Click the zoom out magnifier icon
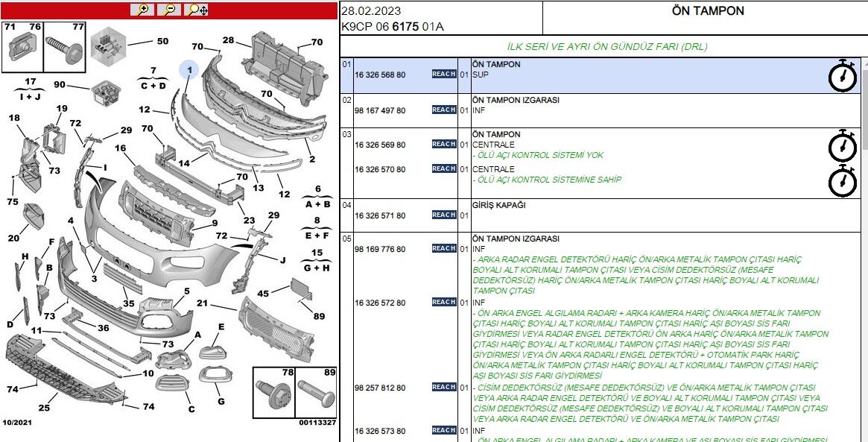 tap(169, 10)
